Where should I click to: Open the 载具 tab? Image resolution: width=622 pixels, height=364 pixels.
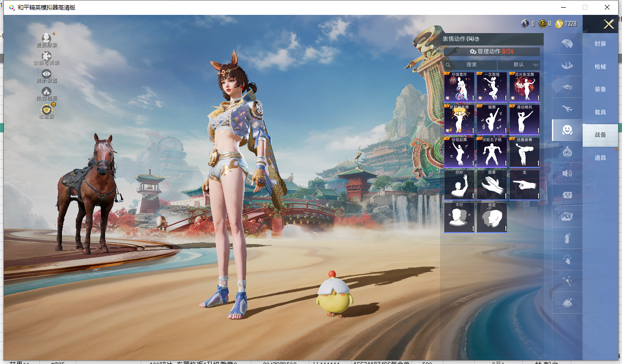[x=600, y=112]
